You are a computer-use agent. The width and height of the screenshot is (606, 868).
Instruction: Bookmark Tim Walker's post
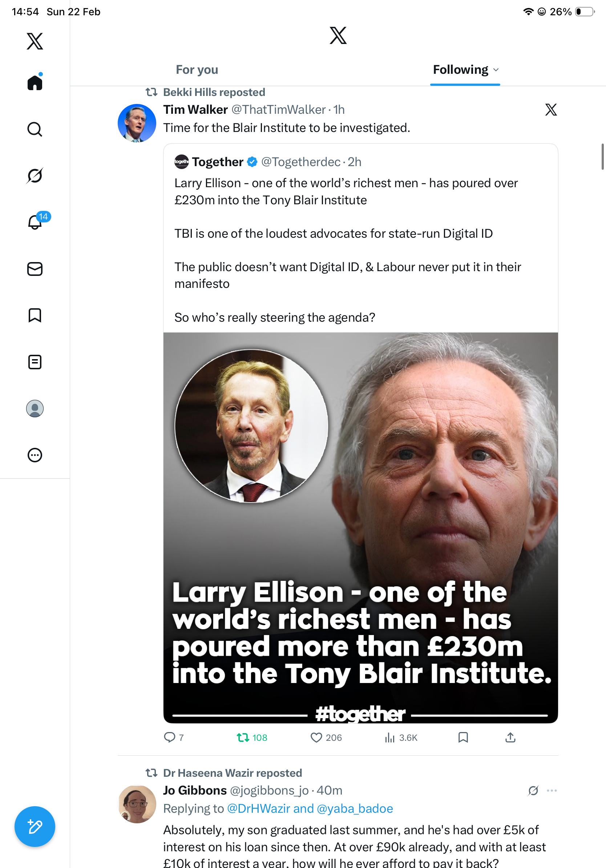coord(463,738)
